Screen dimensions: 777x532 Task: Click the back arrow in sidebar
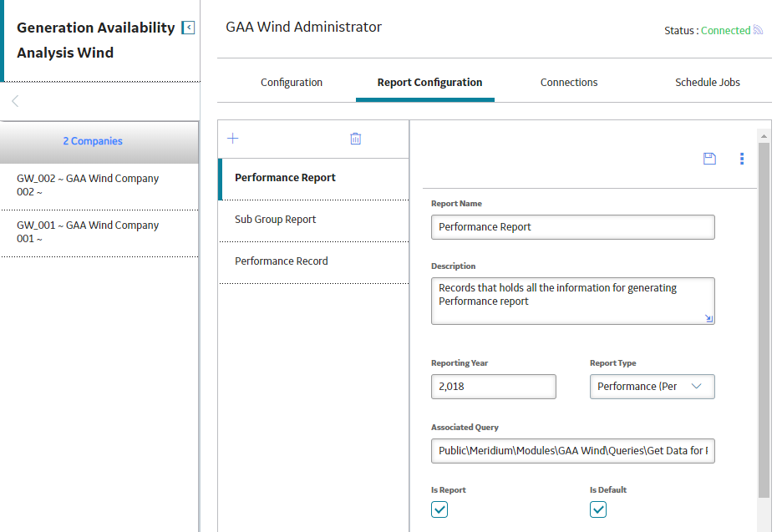pyautogui.click(x=15, y=101)
